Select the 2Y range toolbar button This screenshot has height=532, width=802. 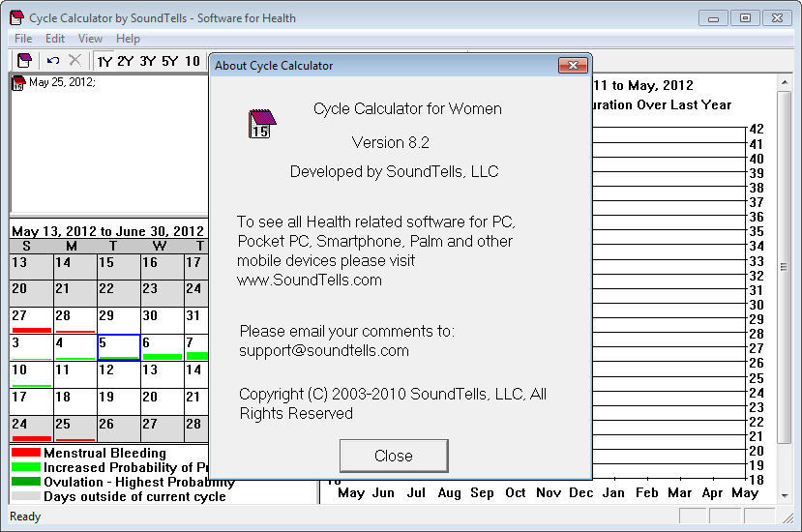coord(126,61)
